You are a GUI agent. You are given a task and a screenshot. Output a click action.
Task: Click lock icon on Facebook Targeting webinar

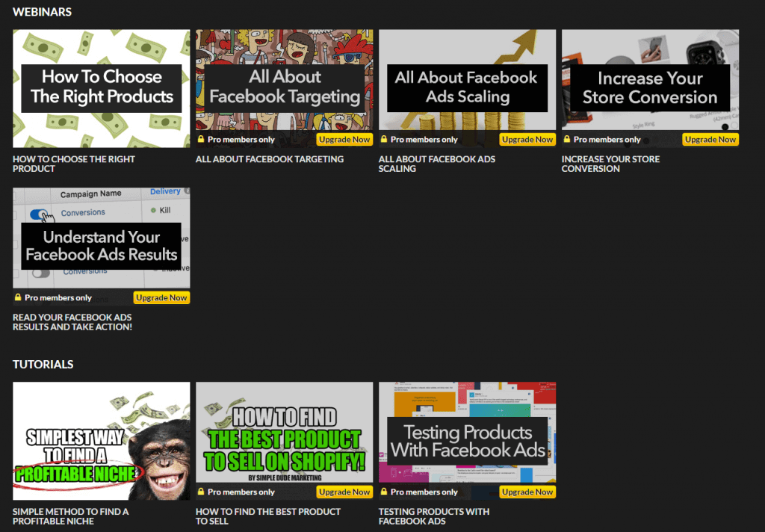(200, 139)
